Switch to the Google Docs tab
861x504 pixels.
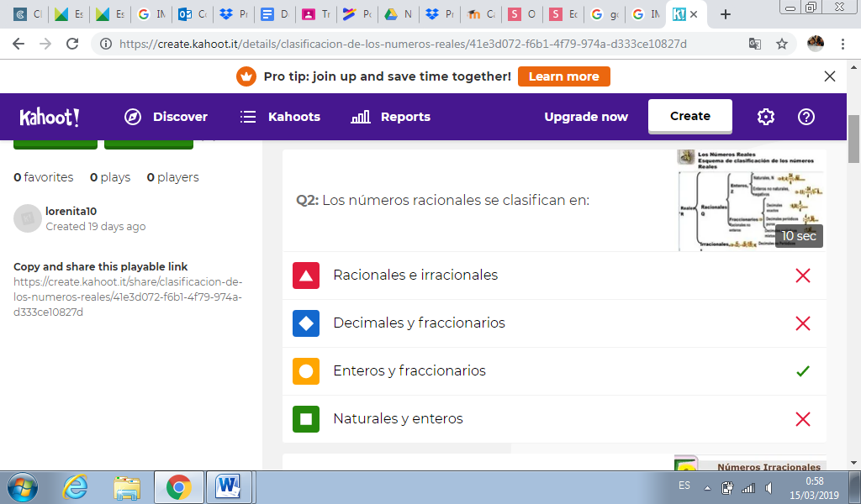click(x=274, y=14)
